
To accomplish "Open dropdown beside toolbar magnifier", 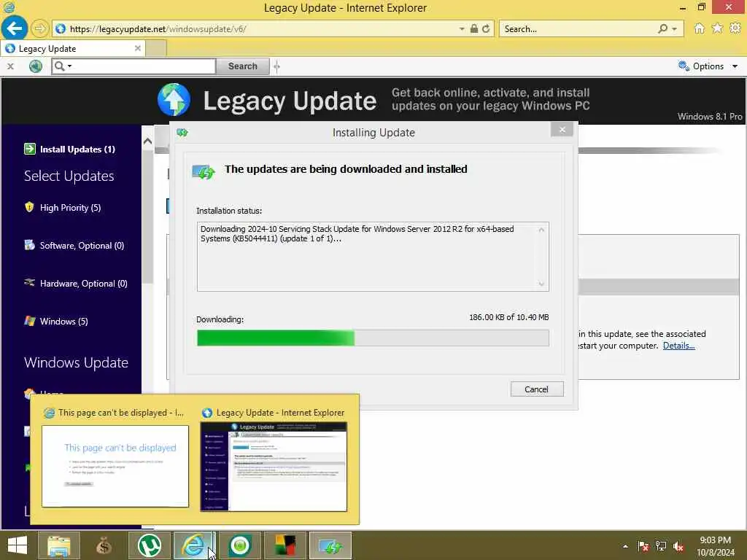I will pos(69,66).
